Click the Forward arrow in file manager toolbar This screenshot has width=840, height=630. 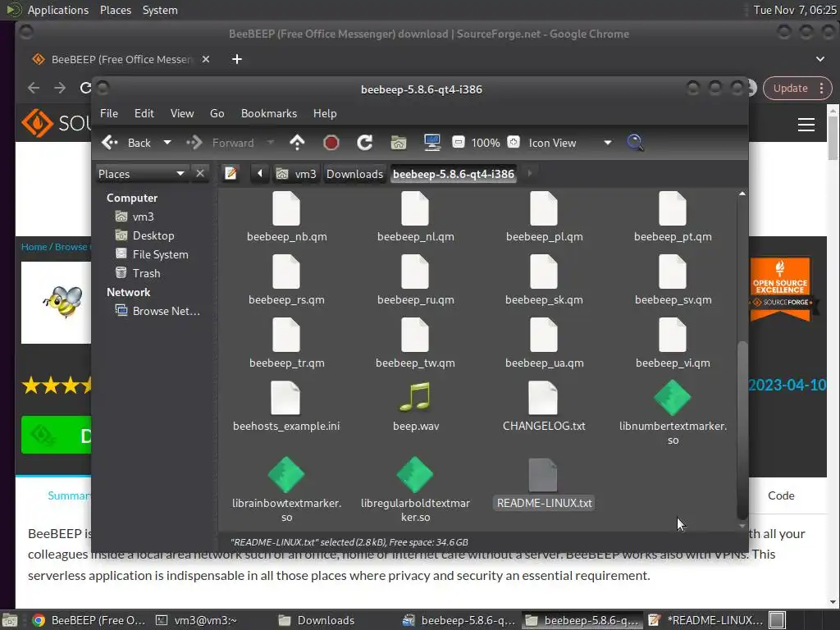(x=194, y=143)
